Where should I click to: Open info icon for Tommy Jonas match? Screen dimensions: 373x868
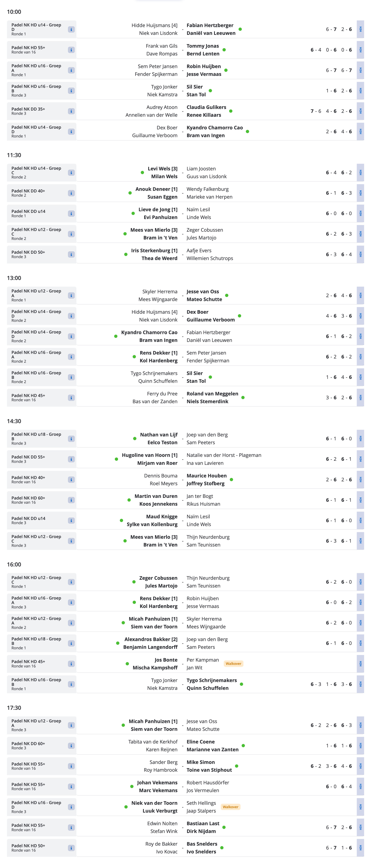click(x=71, y=50)
